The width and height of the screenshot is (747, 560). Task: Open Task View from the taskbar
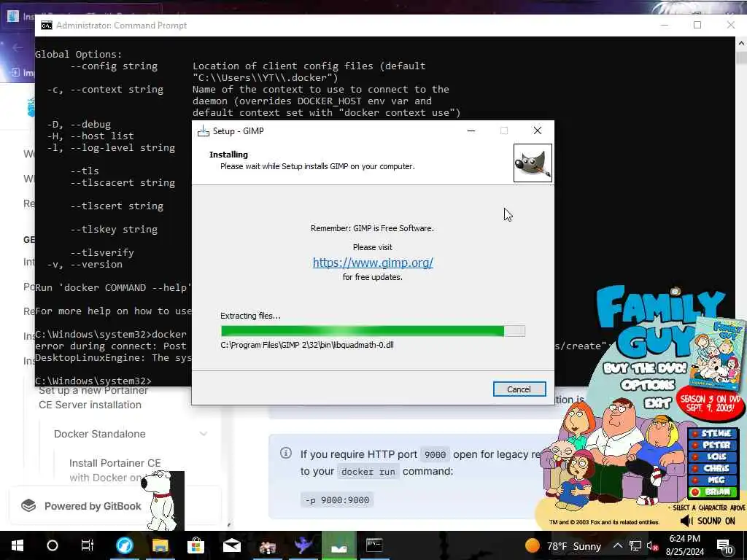point(88,545)
